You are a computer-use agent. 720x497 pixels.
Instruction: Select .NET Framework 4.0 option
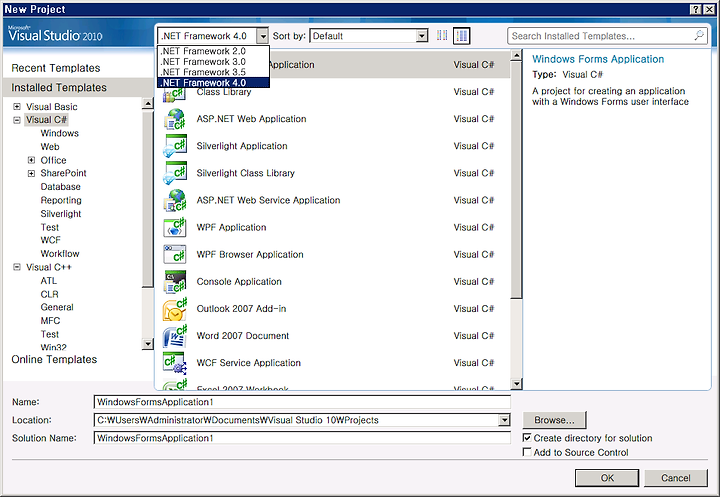[213, 83]
